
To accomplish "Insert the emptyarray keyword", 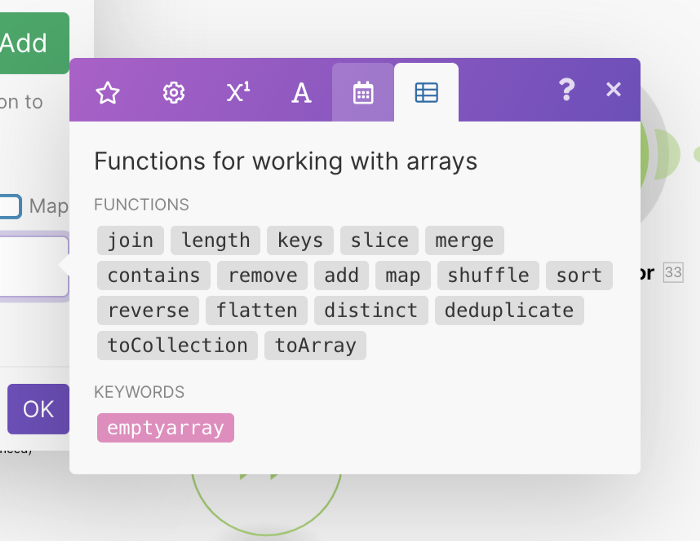I will 165,428.
